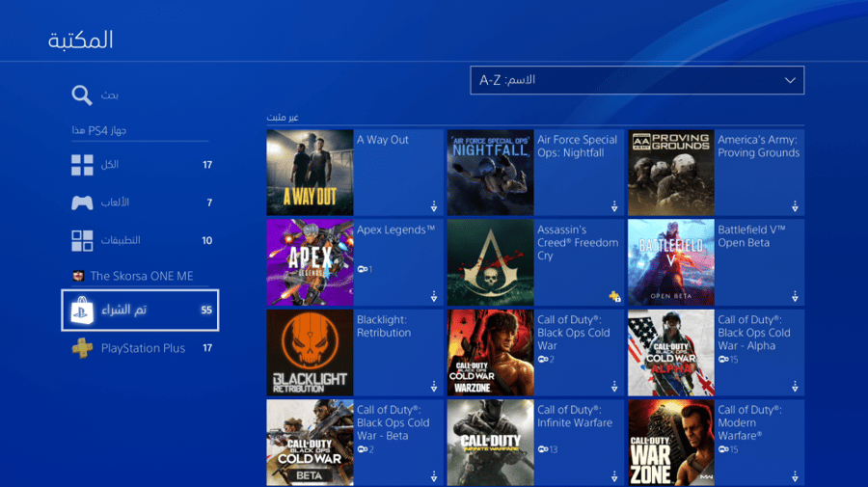Click download icon on Battlefield V tile
868x487 pixels.
click(795, 297)
